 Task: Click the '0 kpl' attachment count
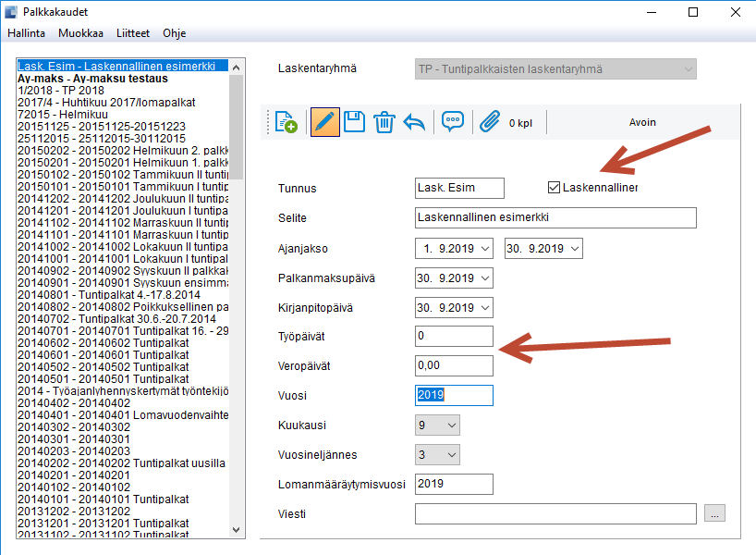(x=520, y=123)
